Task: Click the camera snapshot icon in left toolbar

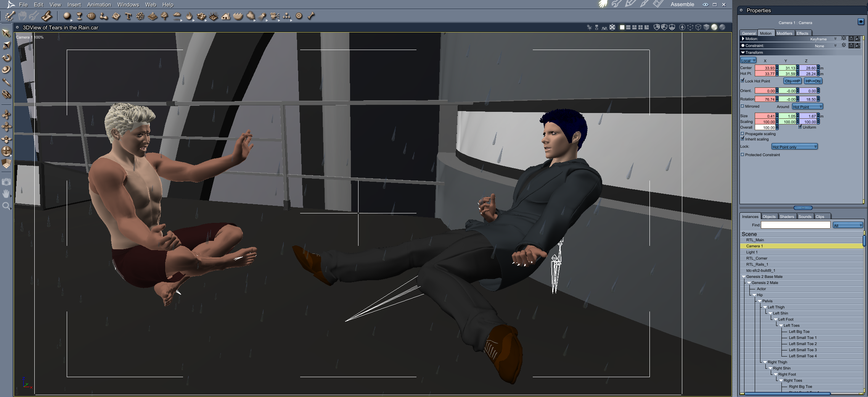Action: tap(6, 182)
